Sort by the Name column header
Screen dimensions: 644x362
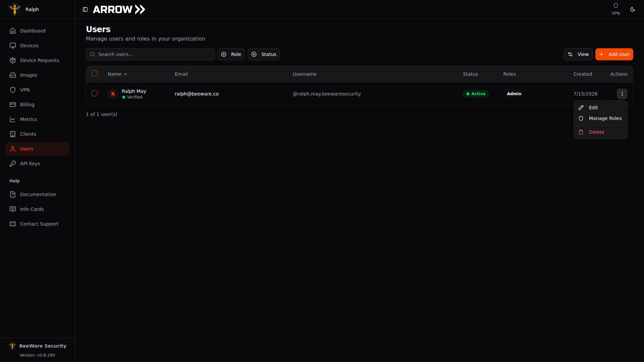(117, 74)
